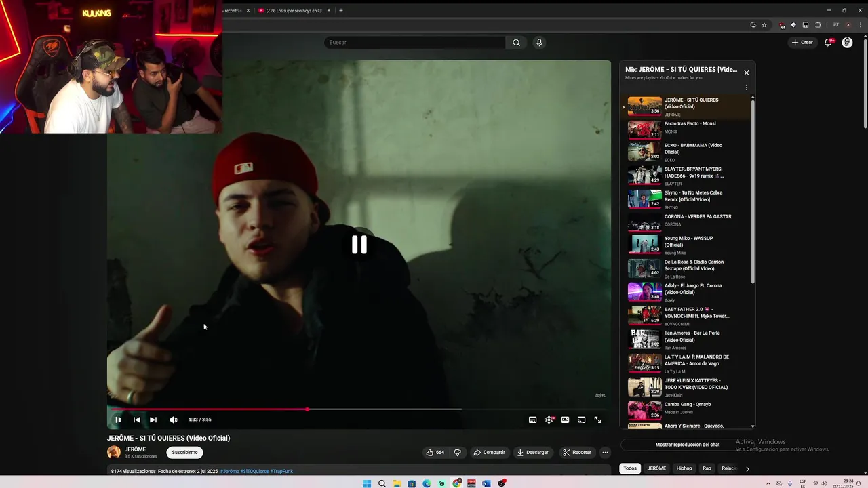Open the JERÔME channel name link
The height and width of the screenshot is (488, 868).
(135, 449)
